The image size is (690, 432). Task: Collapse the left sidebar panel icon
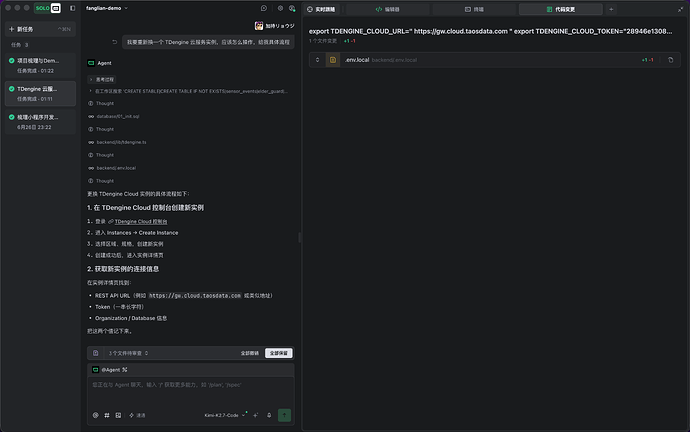73,8
